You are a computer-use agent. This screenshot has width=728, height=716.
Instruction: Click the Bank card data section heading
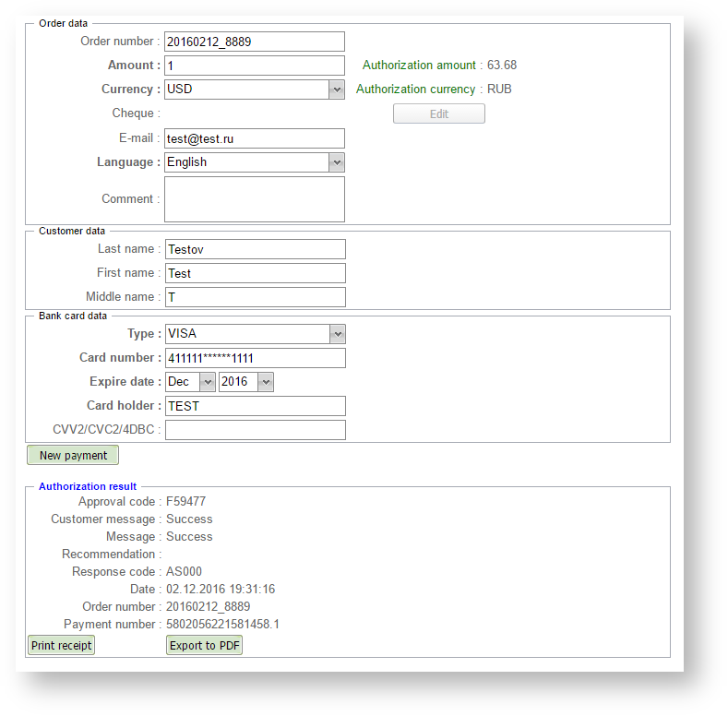pos(73,316)
